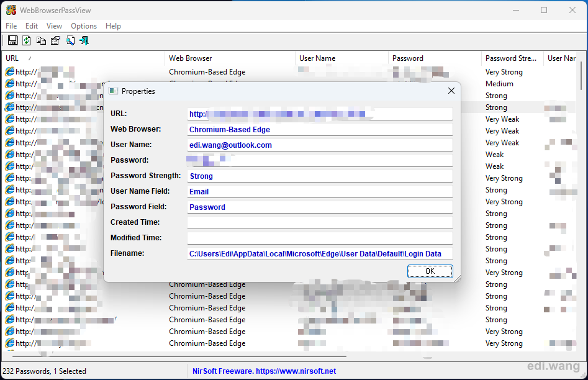Click the WebBrowserPassView title bar app icon
The height and width of the screenshot is (380, 588).
(11, 10)
